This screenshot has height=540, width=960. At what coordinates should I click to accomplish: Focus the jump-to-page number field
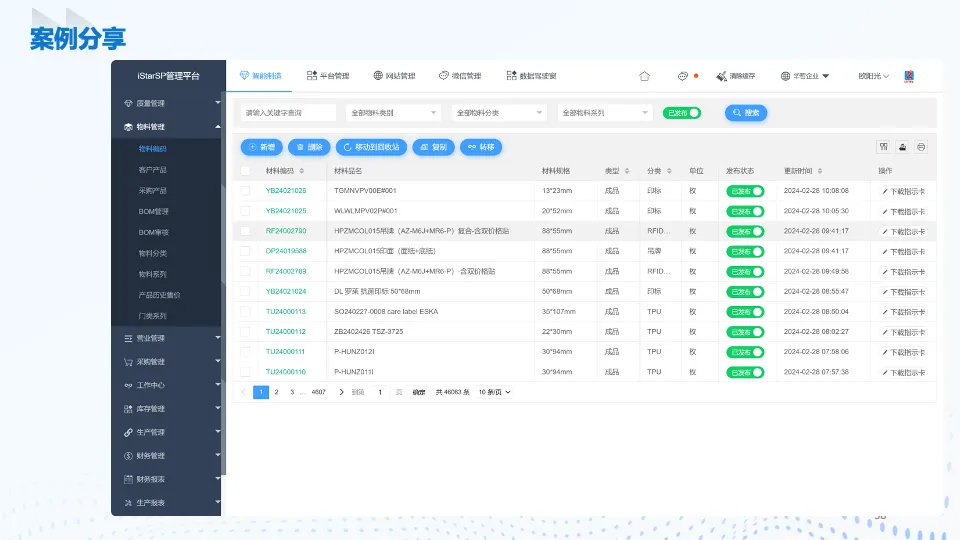coord(380,392)
